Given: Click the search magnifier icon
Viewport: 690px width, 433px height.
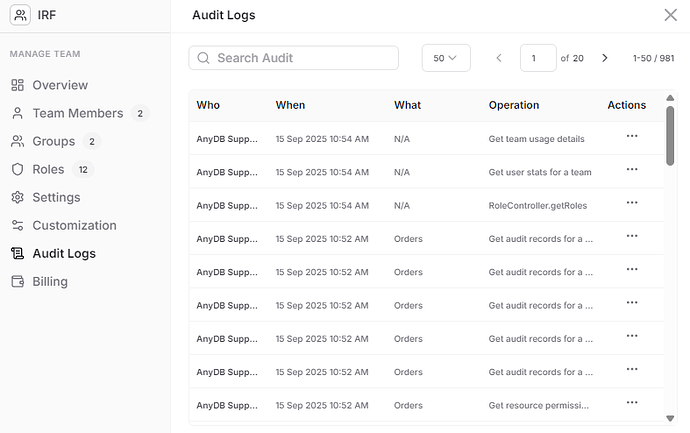Looking at the screenshot, I should pos(203,58).
